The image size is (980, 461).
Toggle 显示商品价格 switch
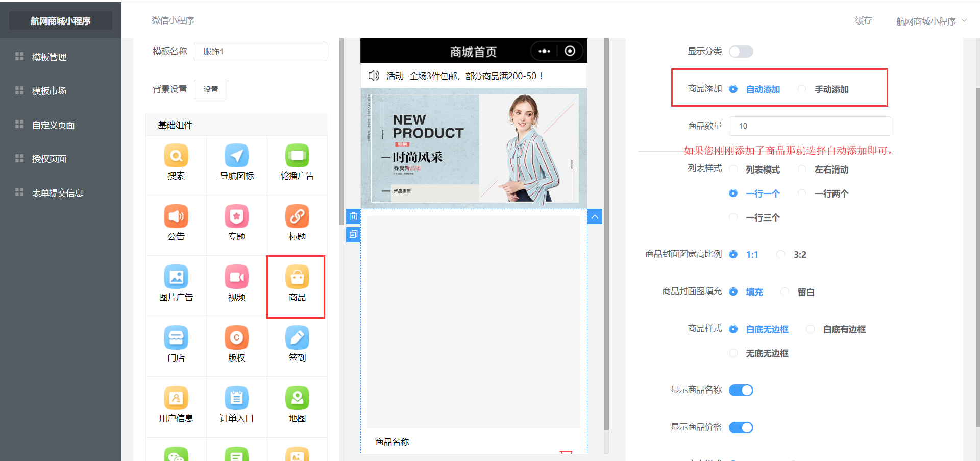click(741, 427)
